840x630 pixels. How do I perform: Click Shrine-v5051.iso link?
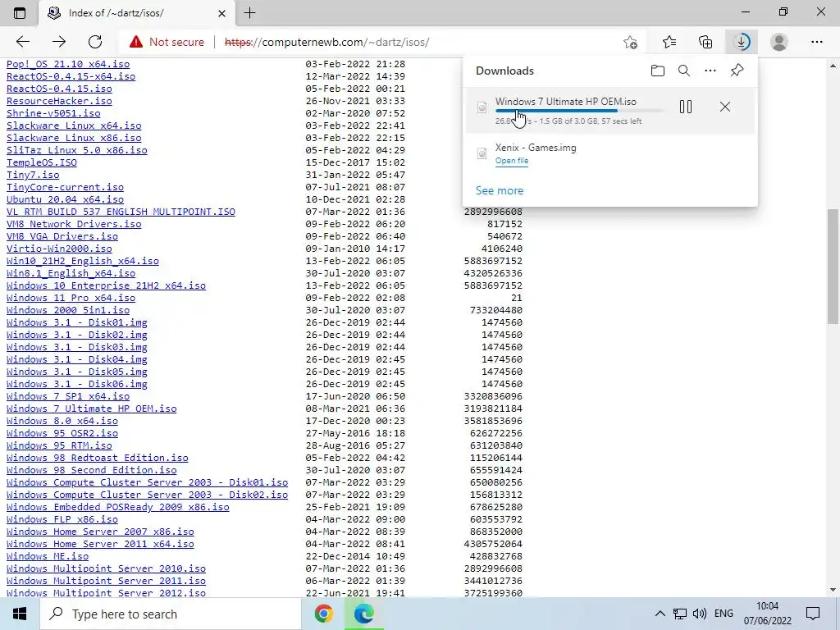[53, 113]
